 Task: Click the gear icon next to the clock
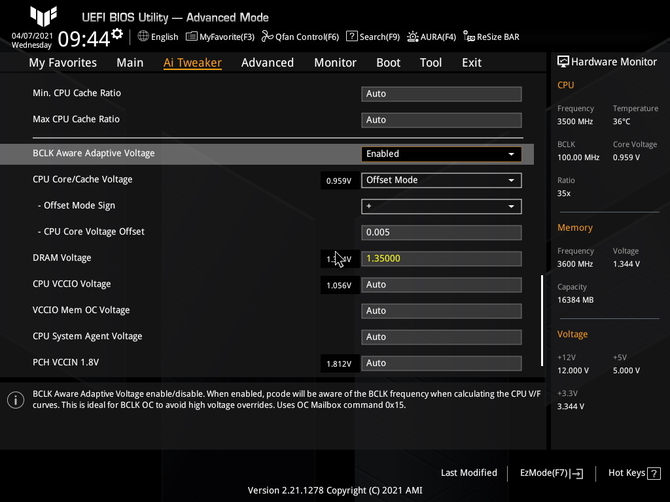[x=117, y=34]
